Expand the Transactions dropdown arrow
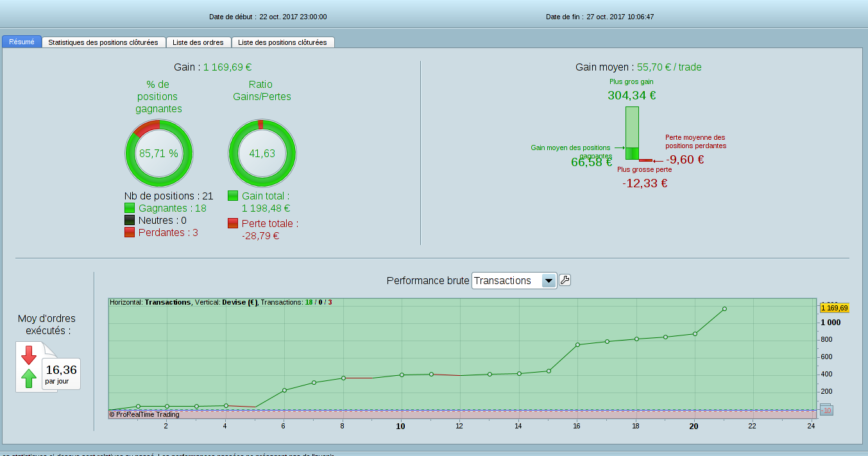Viewport: 868px width, 456px height. coord(548,281)
